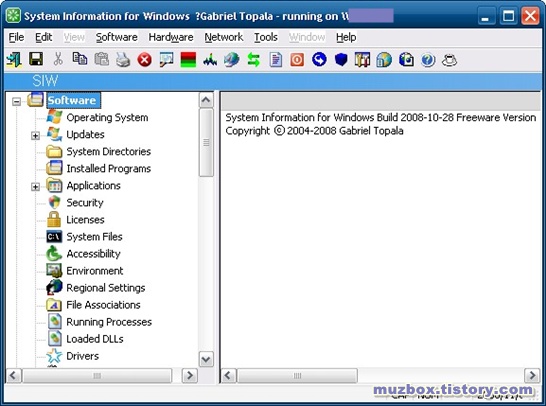Select File Associations in the tree
This screenshot has width=546, height=406.
103,305
